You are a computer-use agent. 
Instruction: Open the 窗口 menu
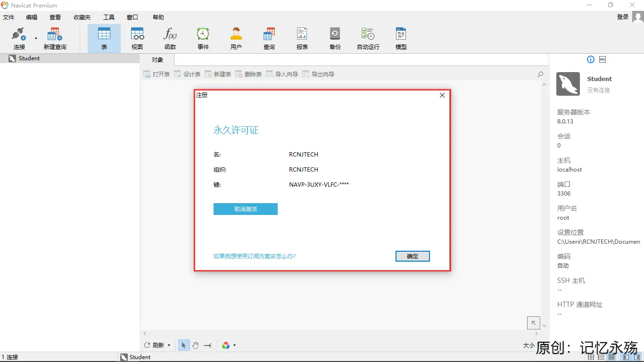132,17
